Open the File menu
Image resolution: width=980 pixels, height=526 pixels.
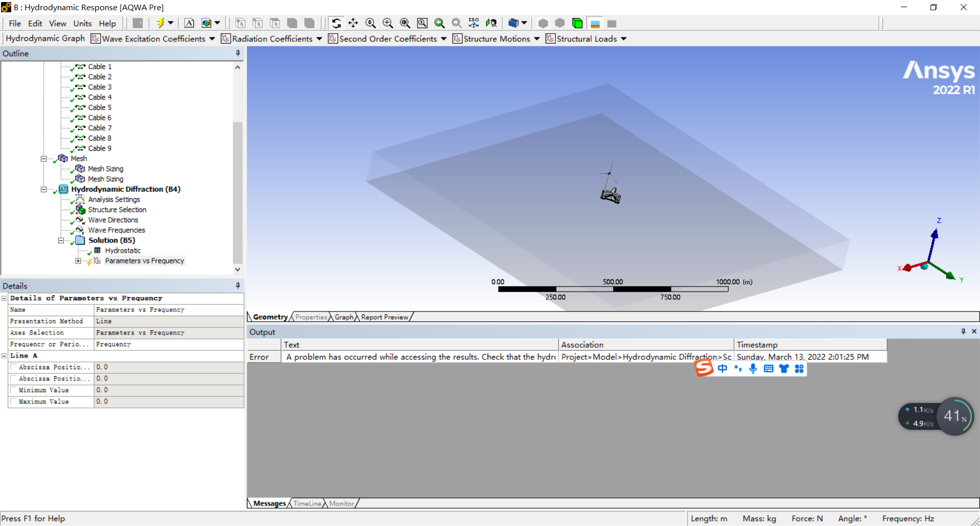(15, 23)
